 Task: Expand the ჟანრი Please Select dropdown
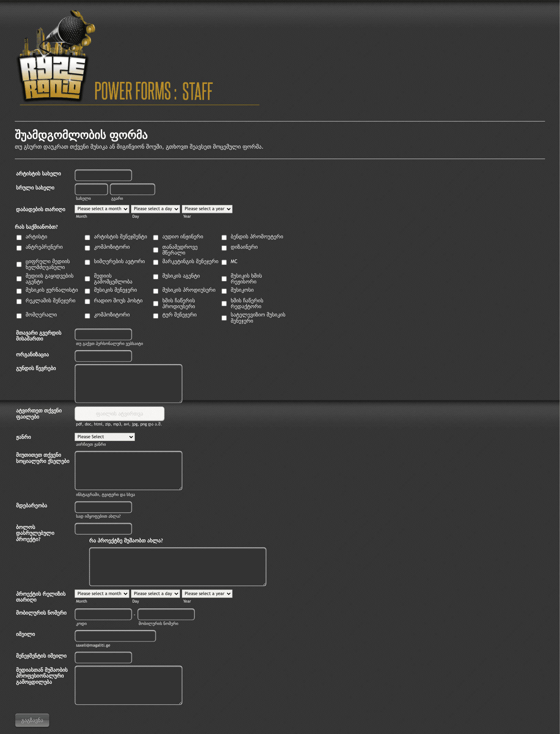click(105, 437)
